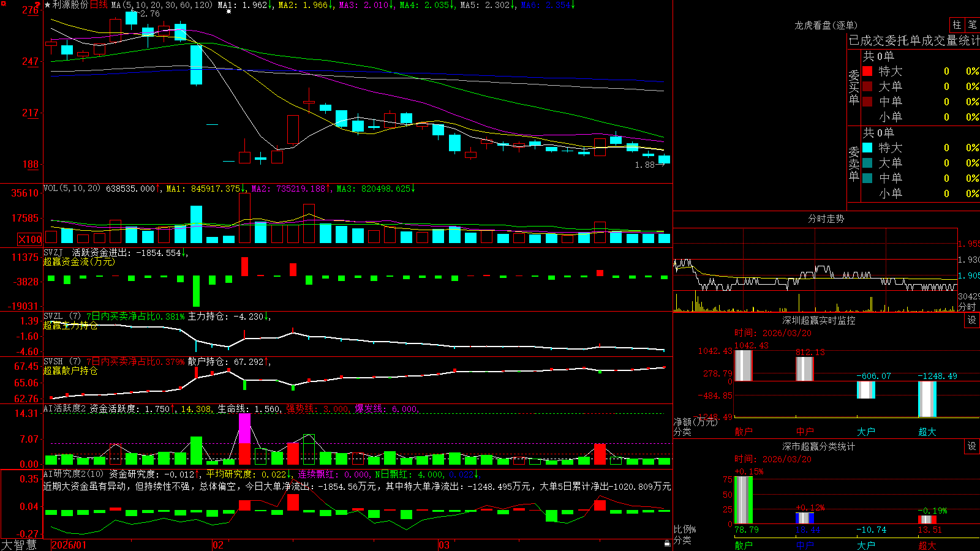
Task: Click the -1248.49 超大 net amount label
Action: click(x=937, y=376)
